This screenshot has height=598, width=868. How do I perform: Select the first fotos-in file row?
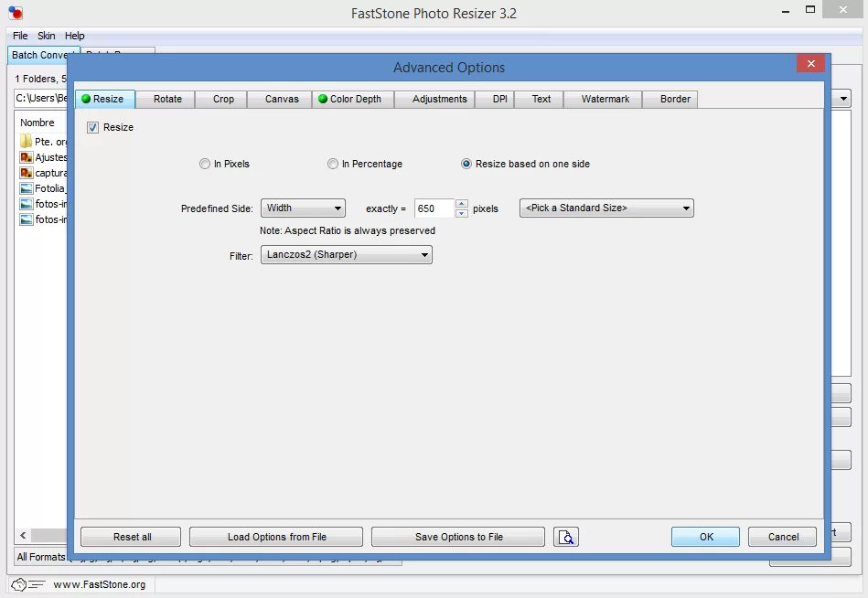click(43, 204)
